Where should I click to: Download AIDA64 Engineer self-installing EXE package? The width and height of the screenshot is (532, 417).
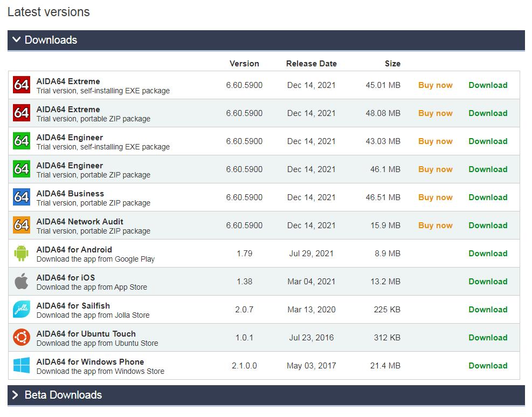tap(488, 141)
